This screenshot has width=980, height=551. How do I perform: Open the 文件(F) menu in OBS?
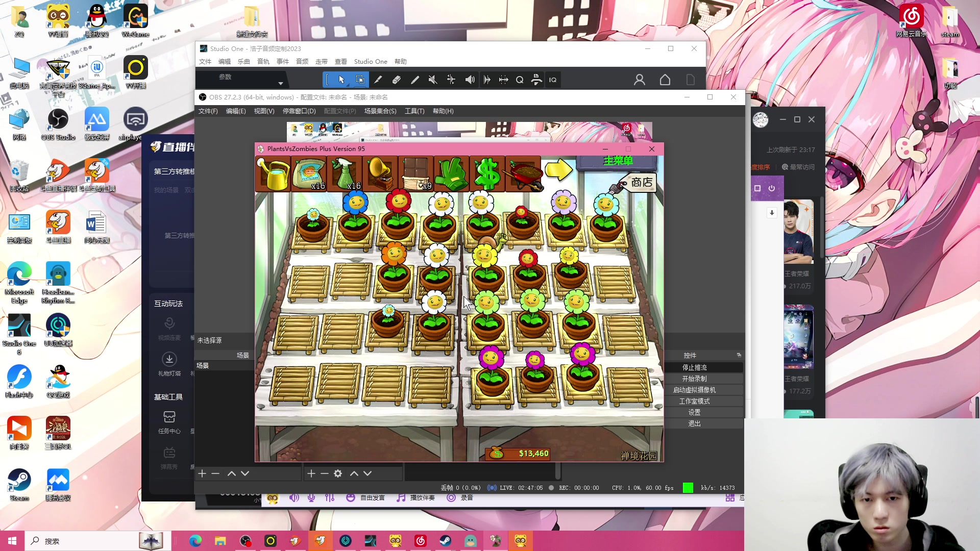[x=208, y=111]
